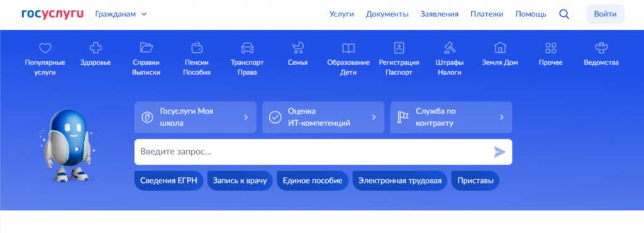This screenshot has height=233, width=644.
Task: Open the Служба по контракту card text
Action: (x=436, y=117)
